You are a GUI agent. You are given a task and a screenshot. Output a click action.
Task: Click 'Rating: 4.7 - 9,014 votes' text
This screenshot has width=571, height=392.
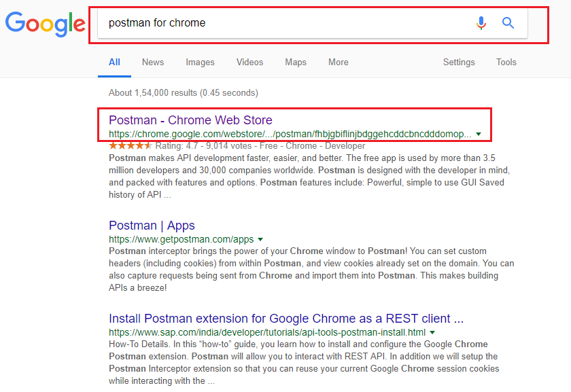(x=203, y=146)
